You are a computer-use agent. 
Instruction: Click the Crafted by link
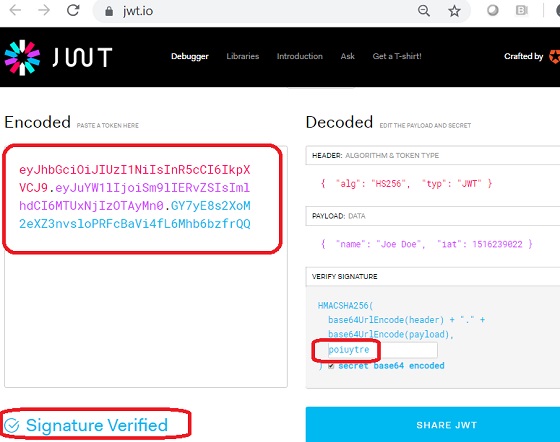(524, 56)
